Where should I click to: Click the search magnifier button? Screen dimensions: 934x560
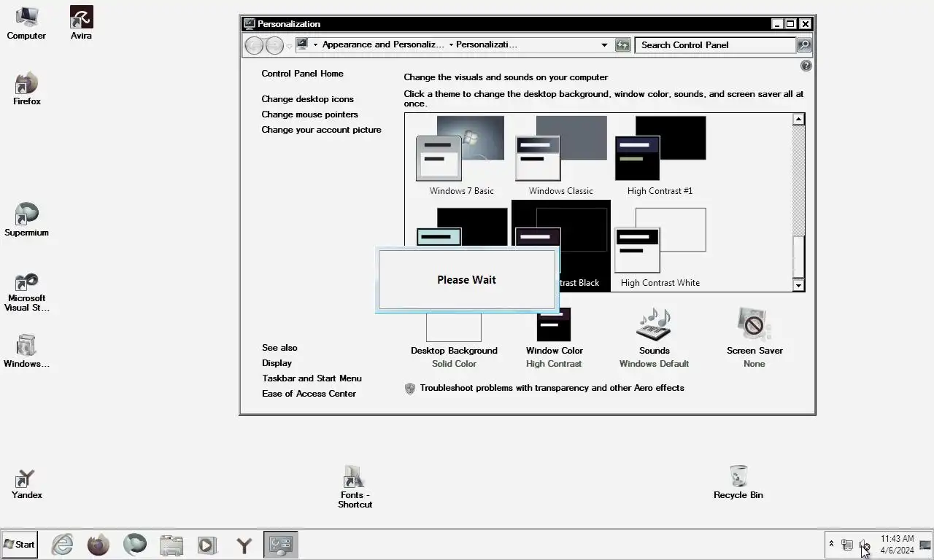(803, 45)
